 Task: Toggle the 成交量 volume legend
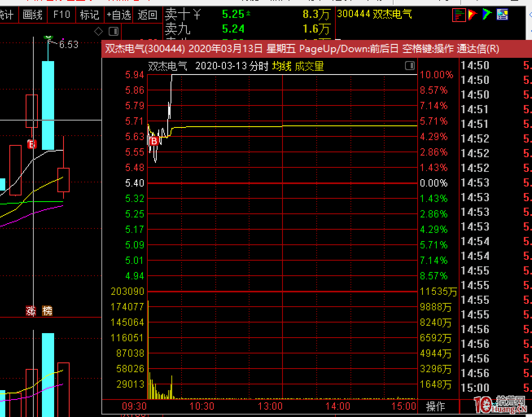[309, 66]
